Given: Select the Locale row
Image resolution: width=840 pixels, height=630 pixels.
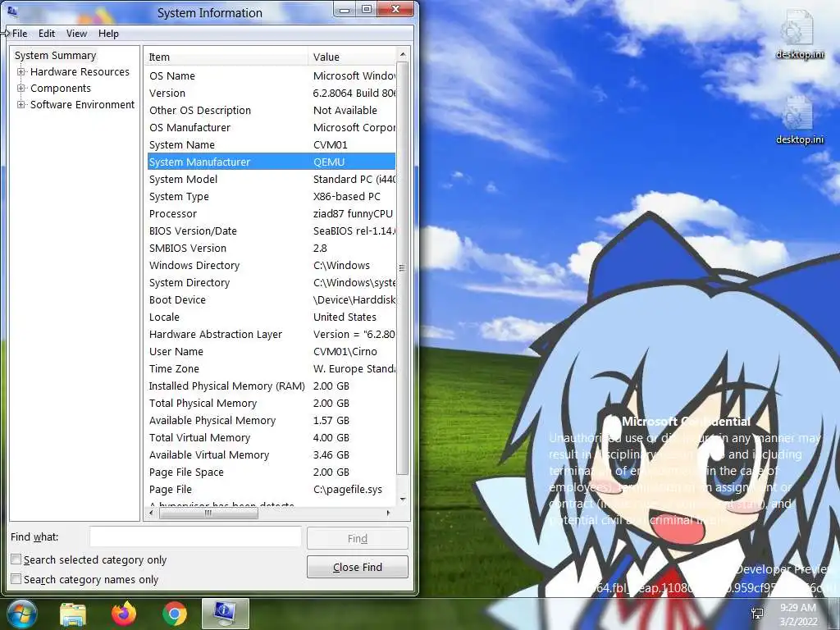Looking at the screenshot, I should point(271,317).
